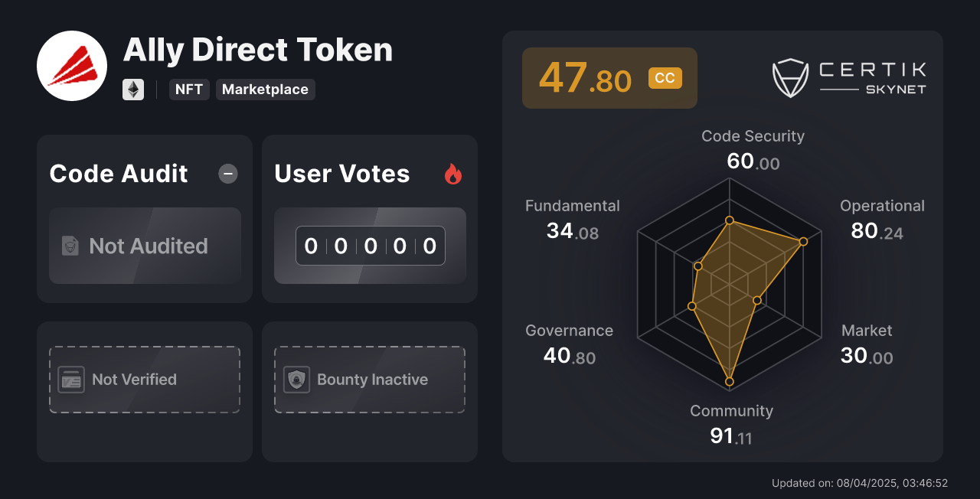Click the User Votes counter display

pyautogui.click(x=370, y=246)
